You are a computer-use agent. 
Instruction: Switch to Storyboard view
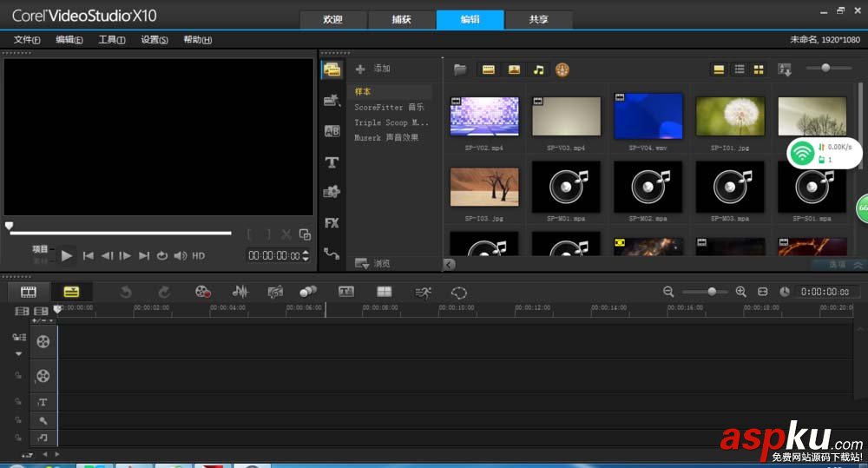(x=29, y=292)
